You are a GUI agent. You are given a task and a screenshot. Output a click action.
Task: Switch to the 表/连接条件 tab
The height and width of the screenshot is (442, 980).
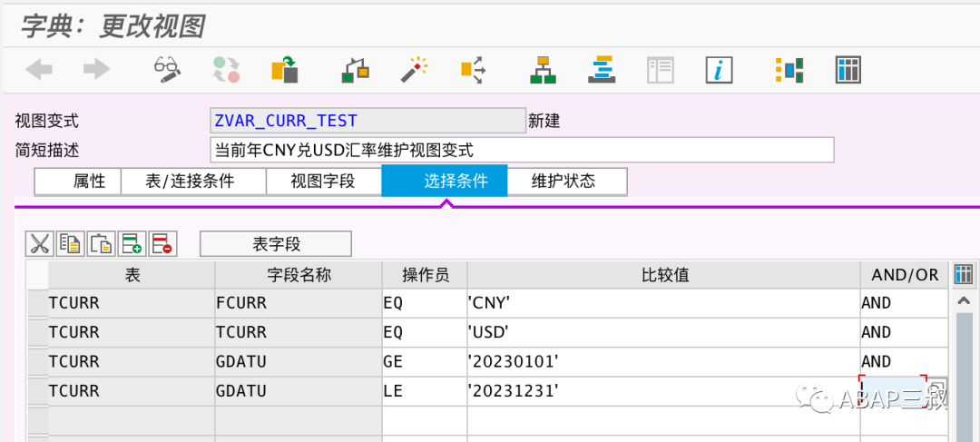[193, 182]
